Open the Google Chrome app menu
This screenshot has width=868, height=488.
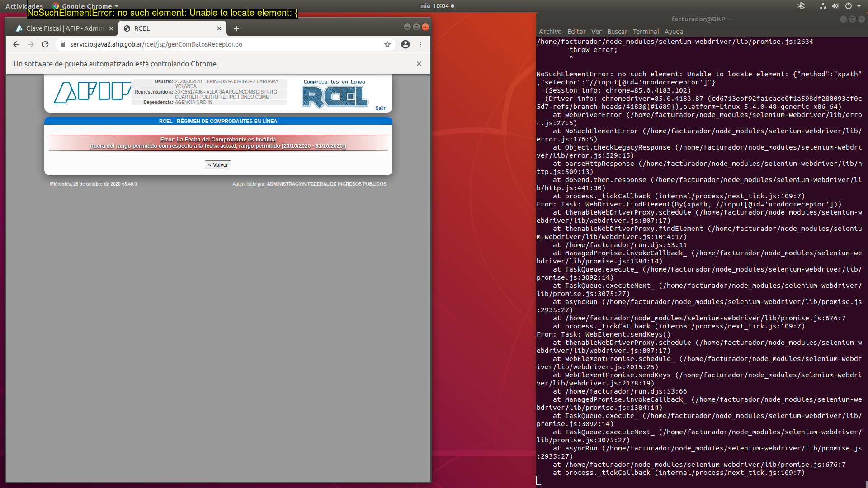tap(85, 6)
